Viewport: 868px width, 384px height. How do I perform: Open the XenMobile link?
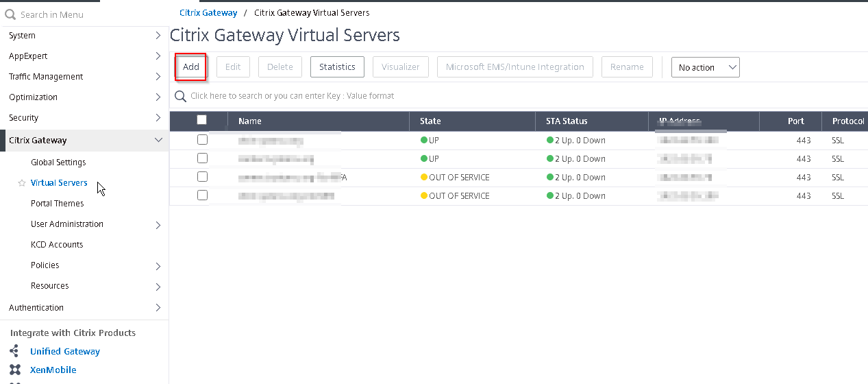click(53, 370)
